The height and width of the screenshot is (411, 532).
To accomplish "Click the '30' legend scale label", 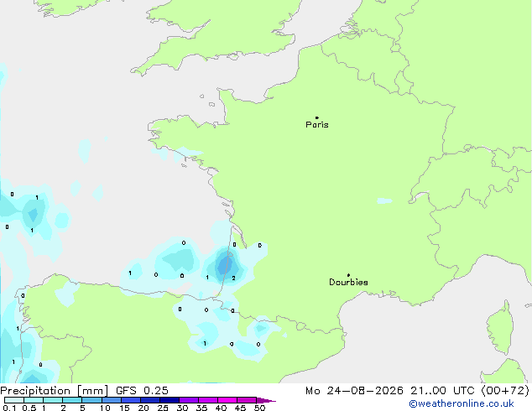I will point(182,408).
